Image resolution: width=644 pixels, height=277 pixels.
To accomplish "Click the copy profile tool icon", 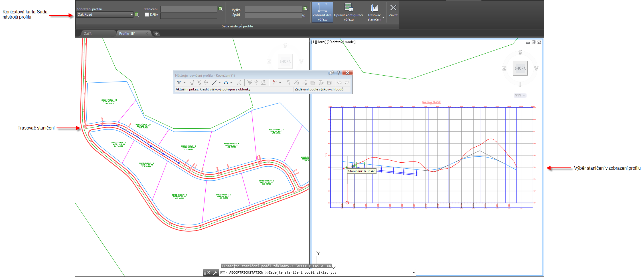I will [x=263, y=82].
